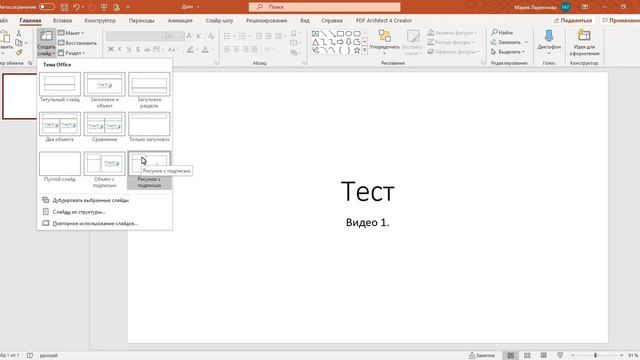Click the Найти find button
Screen dimensions: 640x360
click(x=502, y=32)
